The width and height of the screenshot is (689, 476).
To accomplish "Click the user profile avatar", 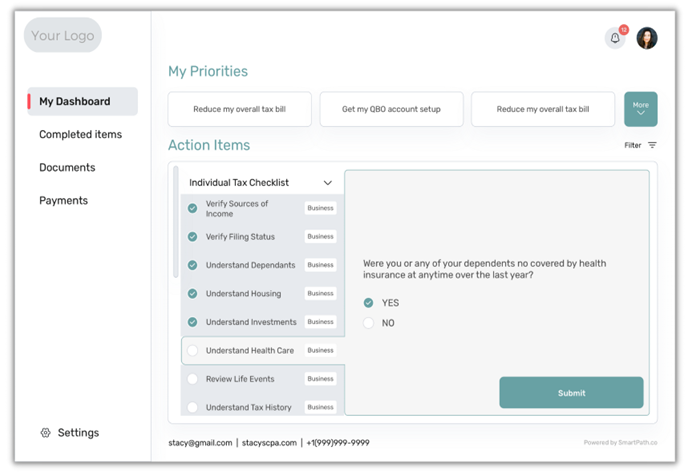I will (x=647, y=38).
